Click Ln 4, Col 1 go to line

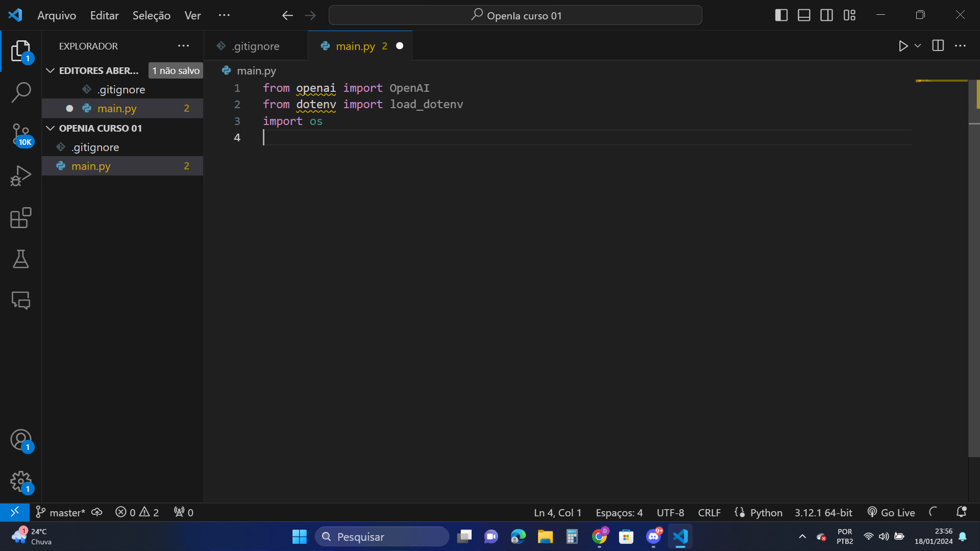557,513
